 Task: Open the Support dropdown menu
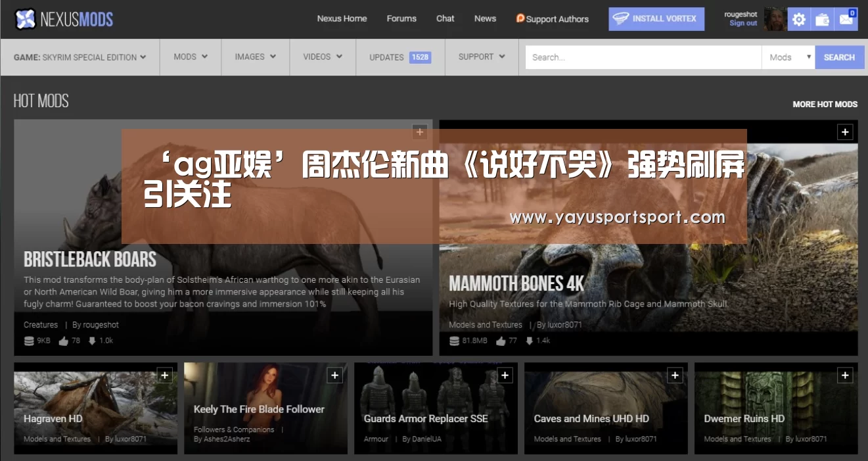tap(482, 57)
